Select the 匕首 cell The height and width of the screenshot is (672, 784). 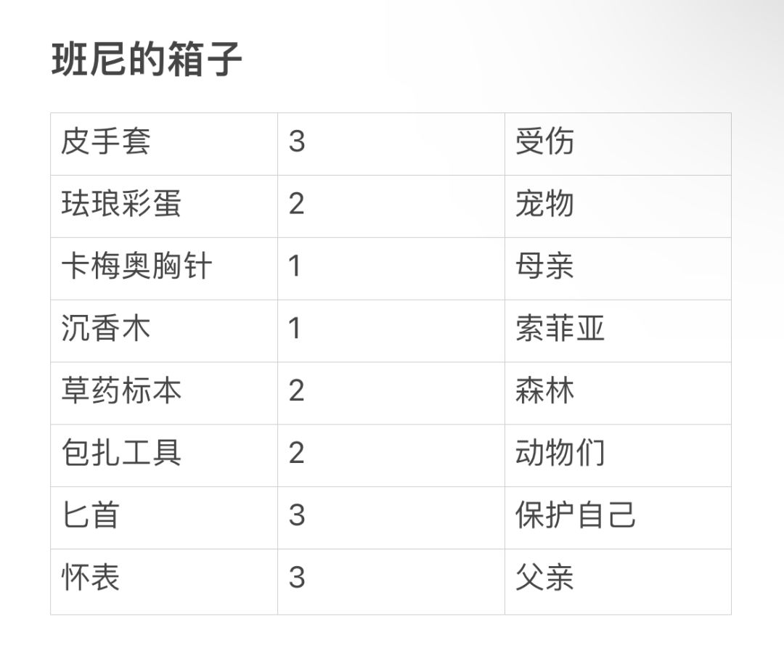coord(91,516)
